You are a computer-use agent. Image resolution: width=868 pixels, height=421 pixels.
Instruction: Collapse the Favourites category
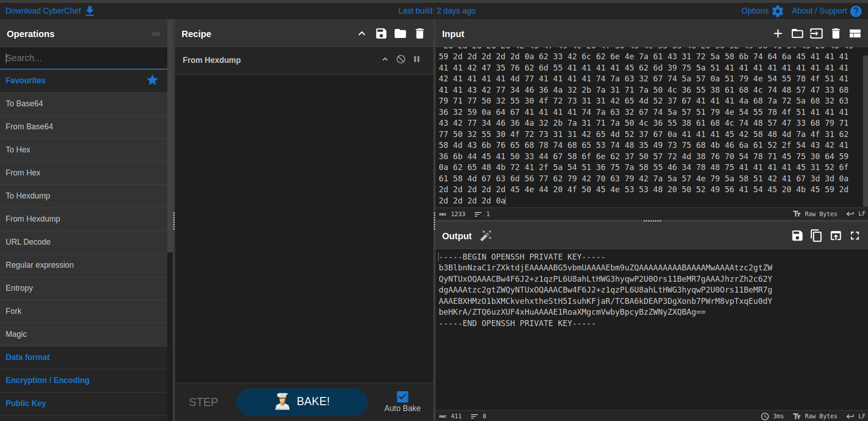point(84,80)
